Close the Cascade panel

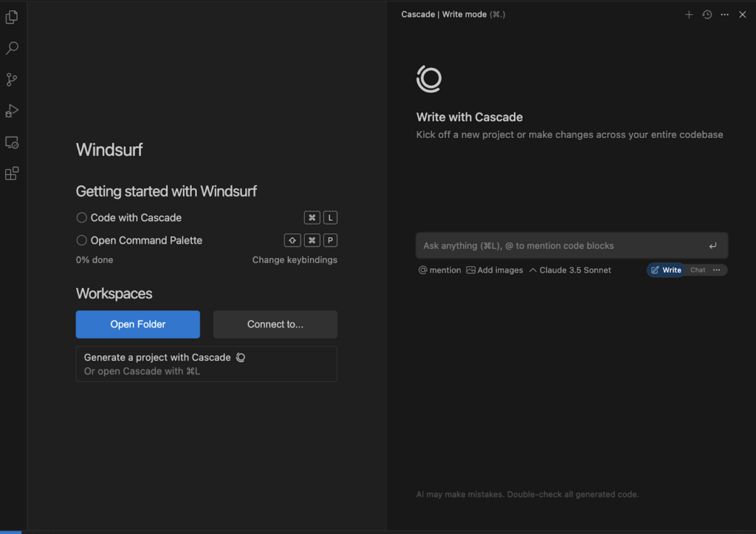[743, 15]
